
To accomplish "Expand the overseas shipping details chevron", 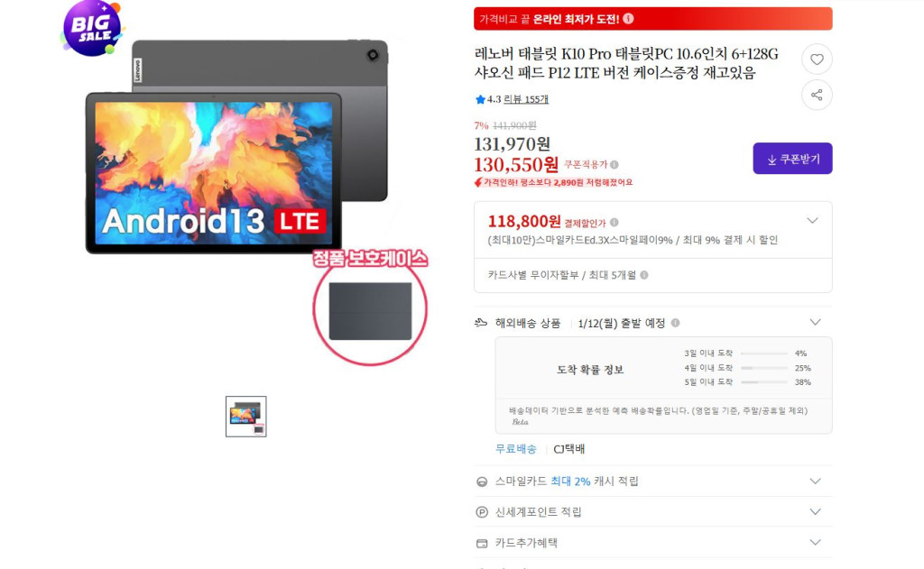I will (815, 322).
